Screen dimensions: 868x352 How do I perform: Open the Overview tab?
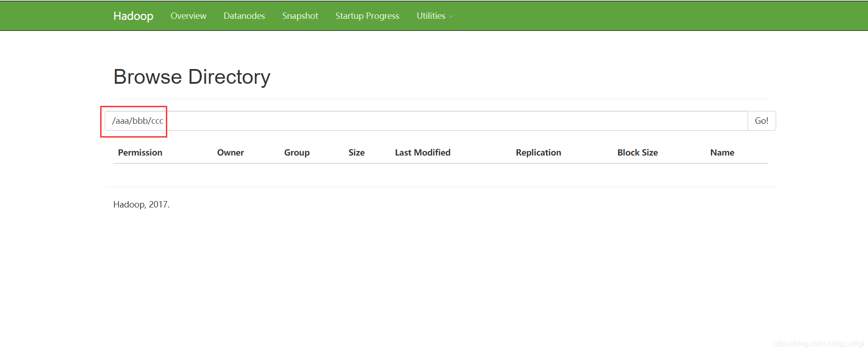pos(188,16)
